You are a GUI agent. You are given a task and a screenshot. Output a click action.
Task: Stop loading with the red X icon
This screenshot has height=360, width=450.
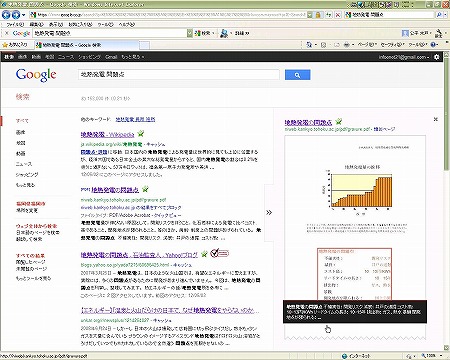[338, 15]
